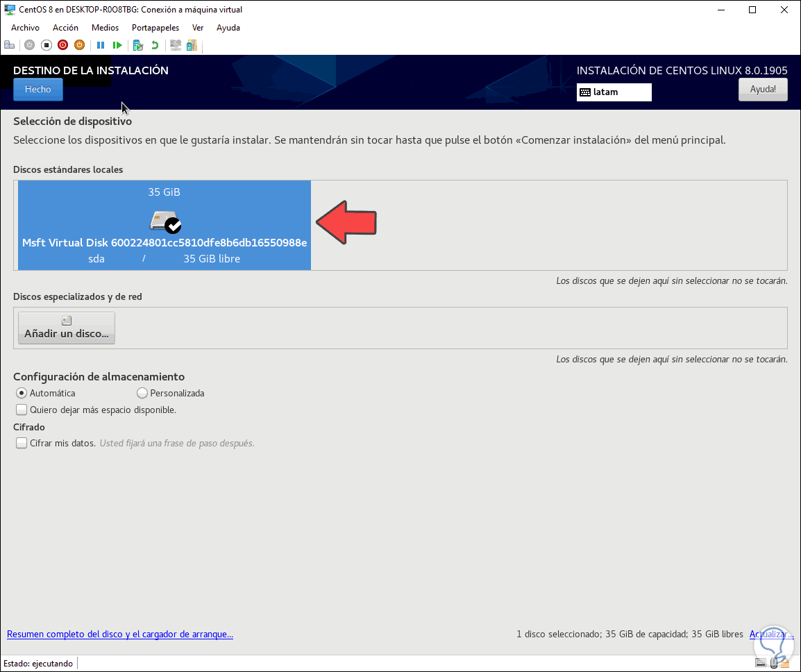Click the orange Save state icon
Screen dimensions: 801x672
tap(79, 46)
